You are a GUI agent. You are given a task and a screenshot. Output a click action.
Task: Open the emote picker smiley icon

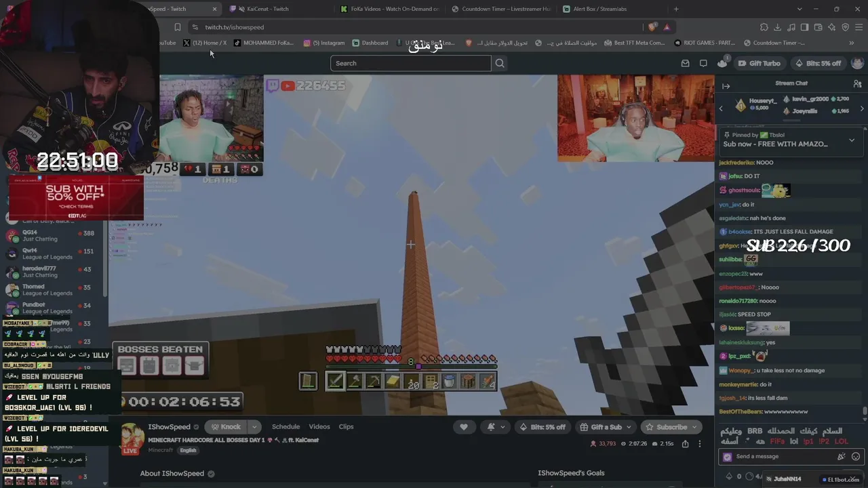coord(856,457)
